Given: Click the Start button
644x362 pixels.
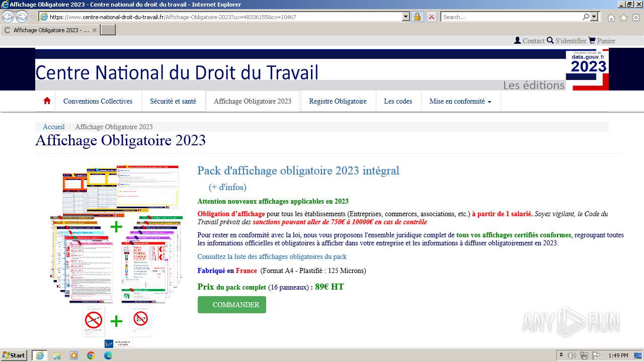Looking at the screenshot, I should [14, 355].
